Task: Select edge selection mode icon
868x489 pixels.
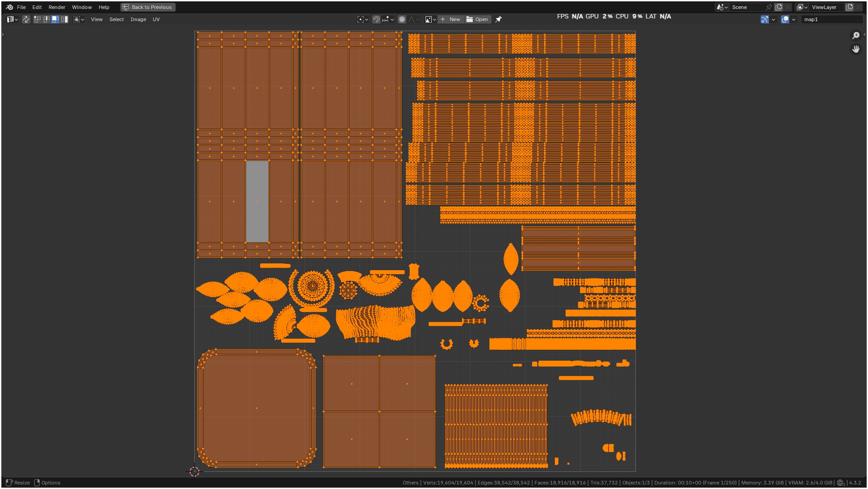Action: tap(46, 19)
